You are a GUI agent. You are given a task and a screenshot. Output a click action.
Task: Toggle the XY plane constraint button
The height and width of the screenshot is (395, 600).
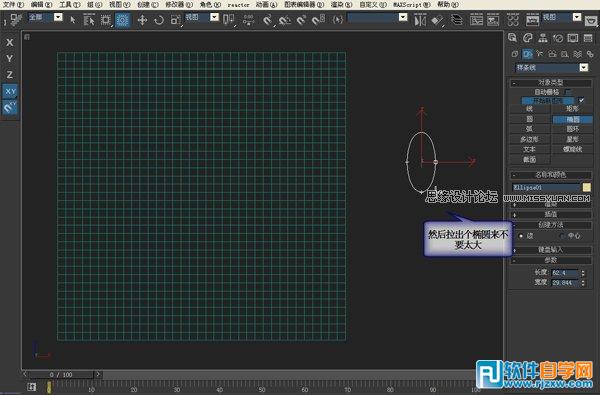pos(10,91)
